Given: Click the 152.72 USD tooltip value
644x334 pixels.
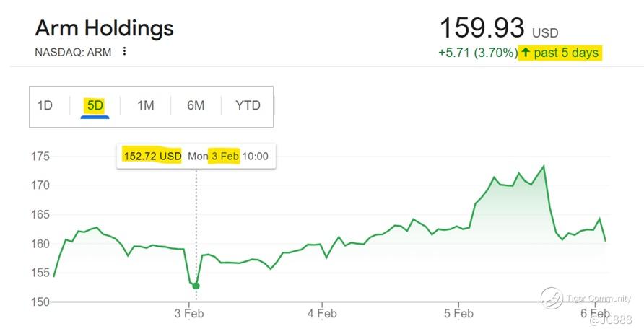Looking at the screenshot, I should 152,156.
